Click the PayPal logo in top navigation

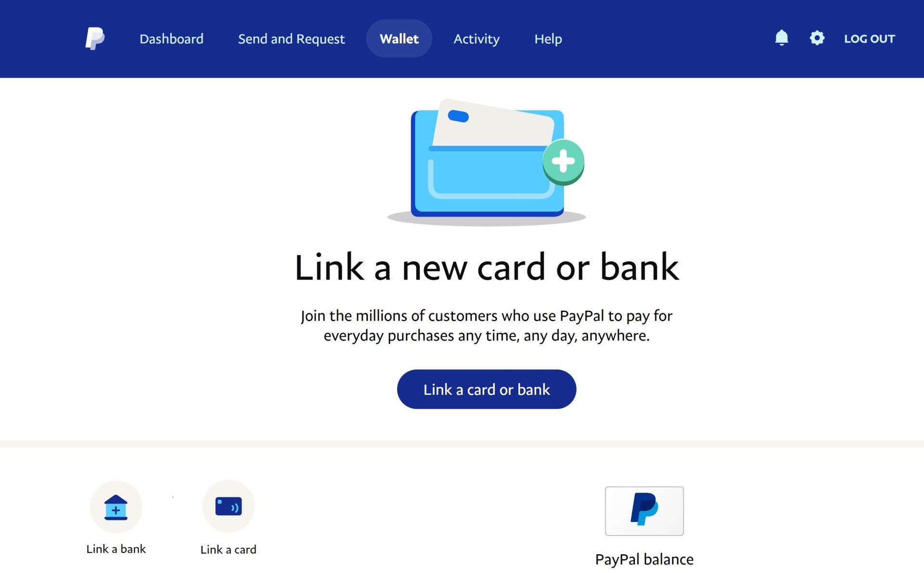click(x=95, y=39)
